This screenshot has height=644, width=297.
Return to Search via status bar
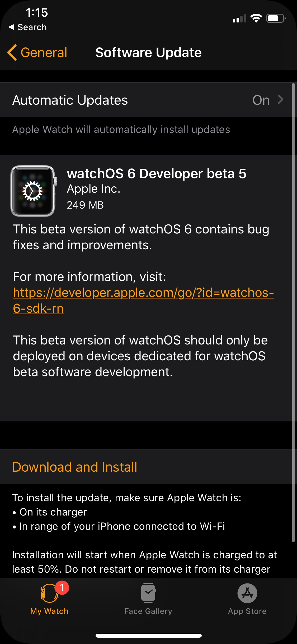coord(28,27)
